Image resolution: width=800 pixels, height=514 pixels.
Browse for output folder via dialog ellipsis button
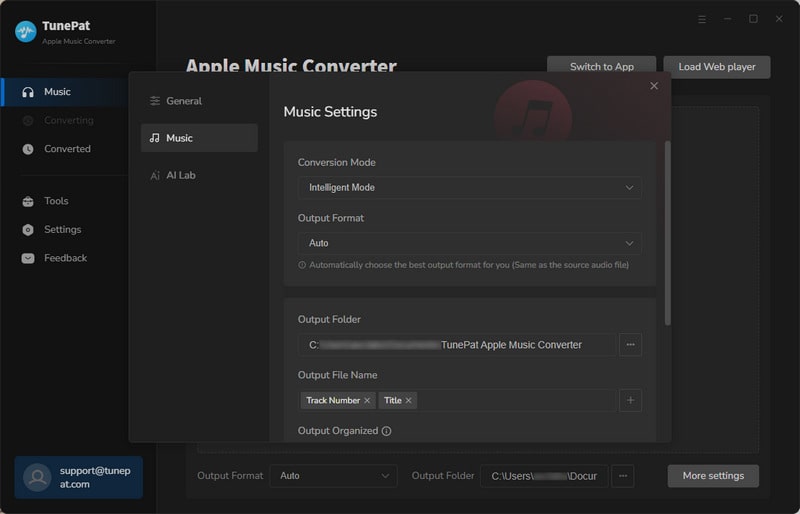(x=631, y=345)
